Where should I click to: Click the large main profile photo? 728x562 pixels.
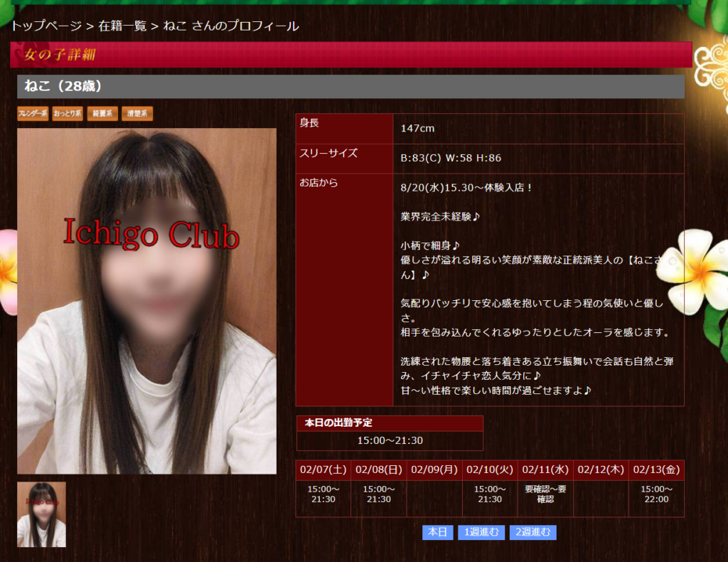click(x=146, y=301)
